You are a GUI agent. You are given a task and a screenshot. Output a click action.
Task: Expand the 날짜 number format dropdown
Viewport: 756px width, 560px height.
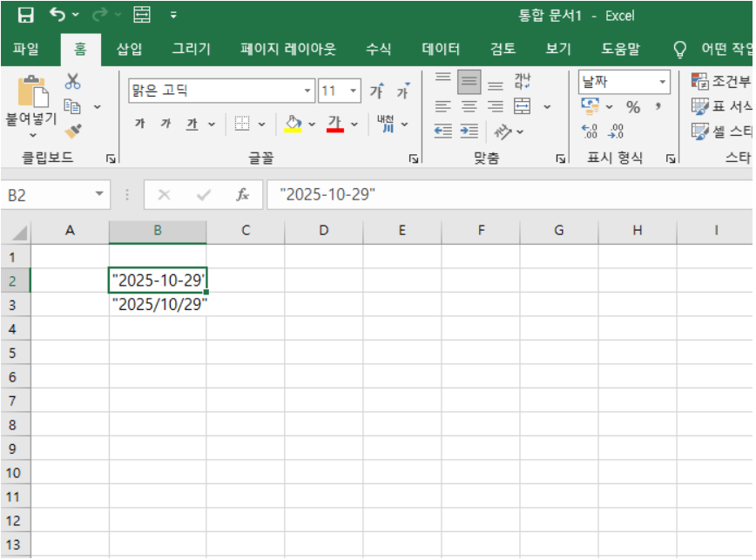[663, 83]
